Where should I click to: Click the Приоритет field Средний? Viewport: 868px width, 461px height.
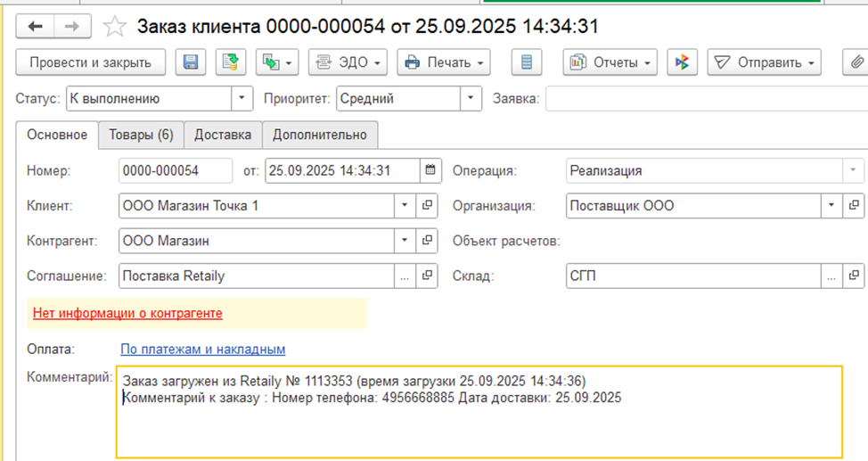(398, 99)
